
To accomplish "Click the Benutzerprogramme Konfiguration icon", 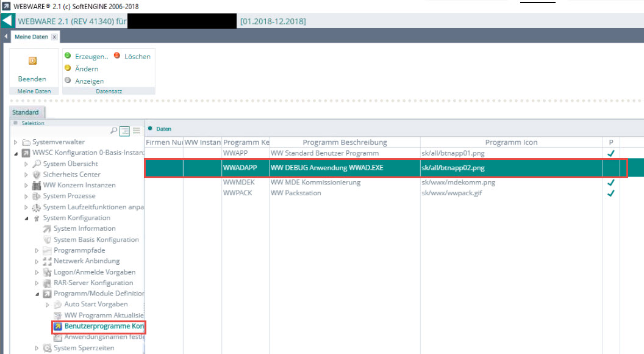I will (x=58, y=327).
